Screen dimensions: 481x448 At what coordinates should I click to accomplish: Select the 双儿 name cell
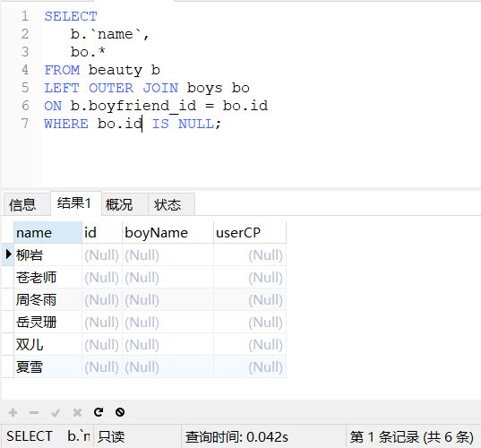point(47,345)
